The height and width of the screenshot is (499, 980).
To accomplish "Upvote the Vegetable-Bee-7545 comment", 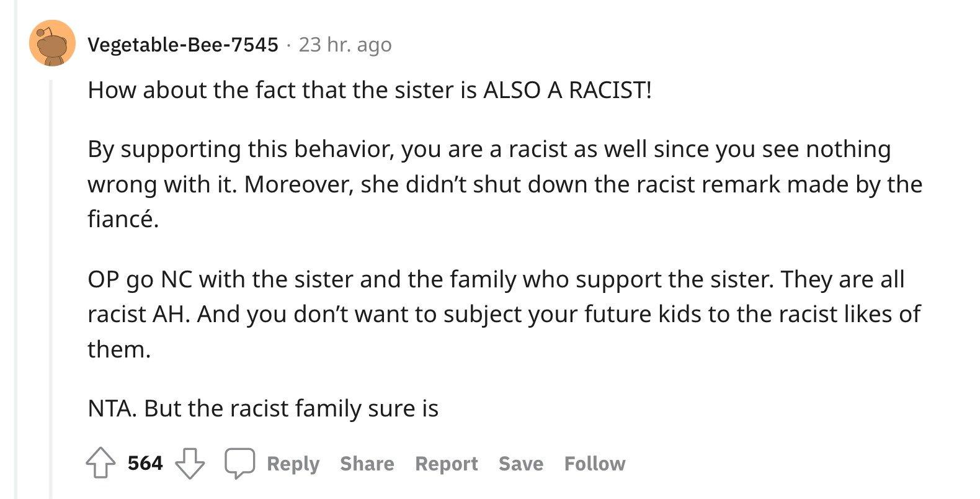I will (99, 464).
